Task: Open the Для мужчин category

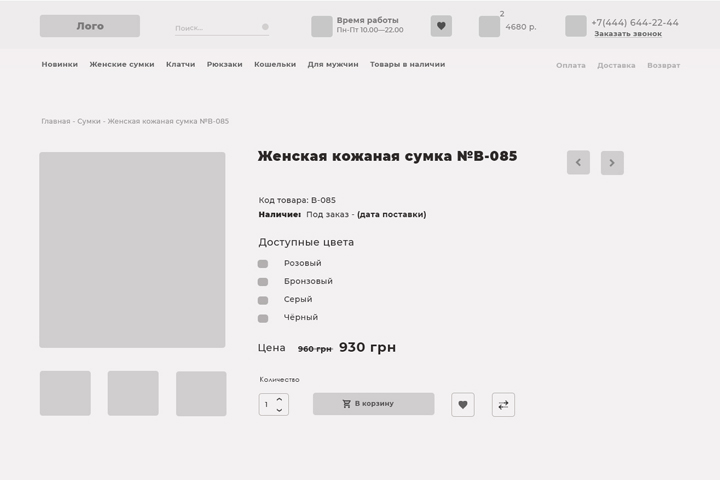Action: (333, 64)
